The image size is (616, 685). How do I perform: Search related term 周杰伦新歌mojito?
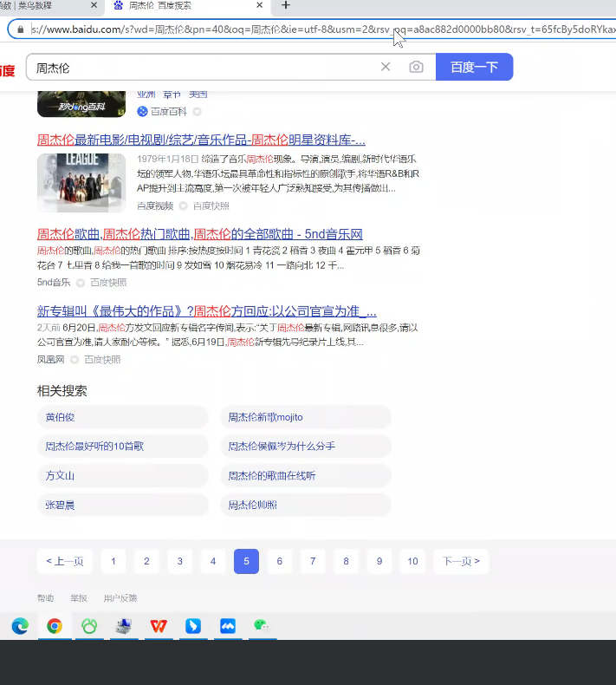[x=306, y=417]
